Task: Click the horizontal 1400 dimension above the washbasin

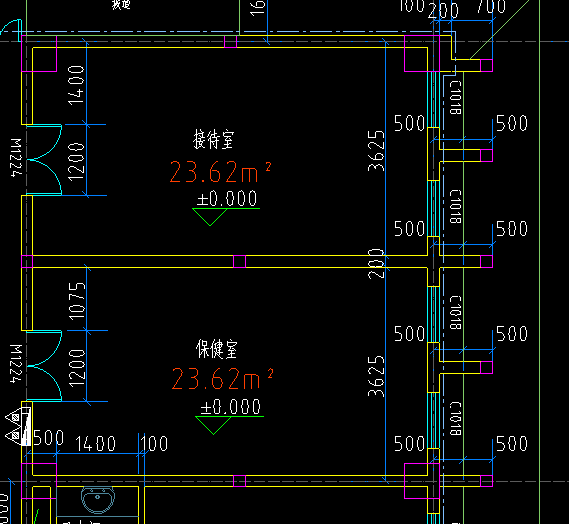Action: click(95, 444)
